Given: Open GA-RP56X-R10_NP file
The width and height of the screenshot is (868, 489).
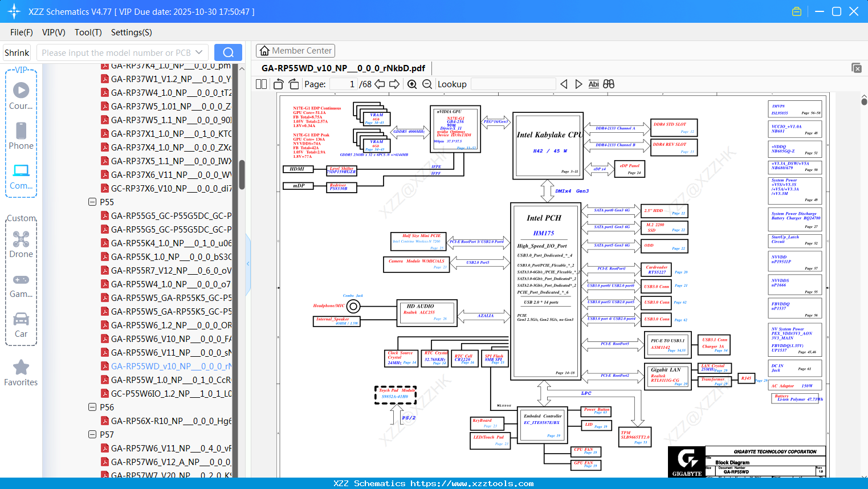Looking at the screenshot, I should tap(171, 421).
